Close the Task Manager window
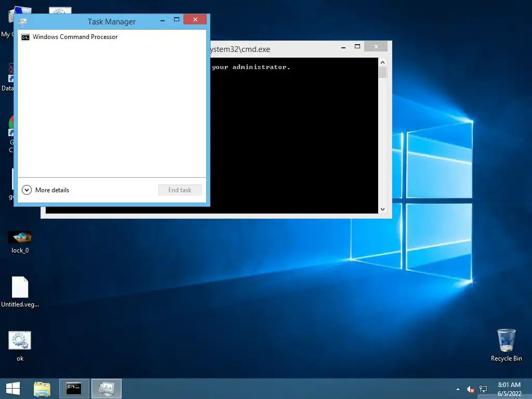The height and width of the screenshot is (399, 532). (x=195, y=19)
